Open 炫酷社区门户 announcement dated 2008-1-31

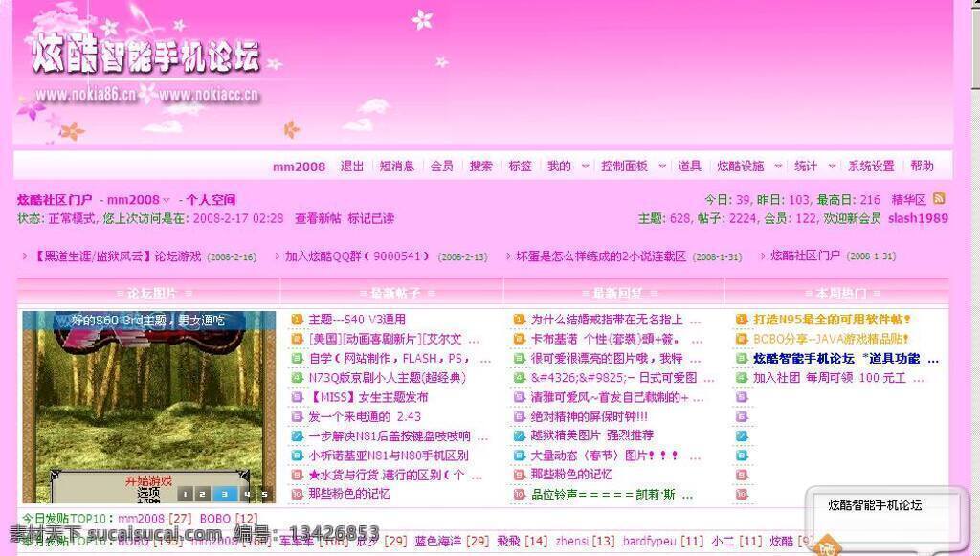point(806,256)
